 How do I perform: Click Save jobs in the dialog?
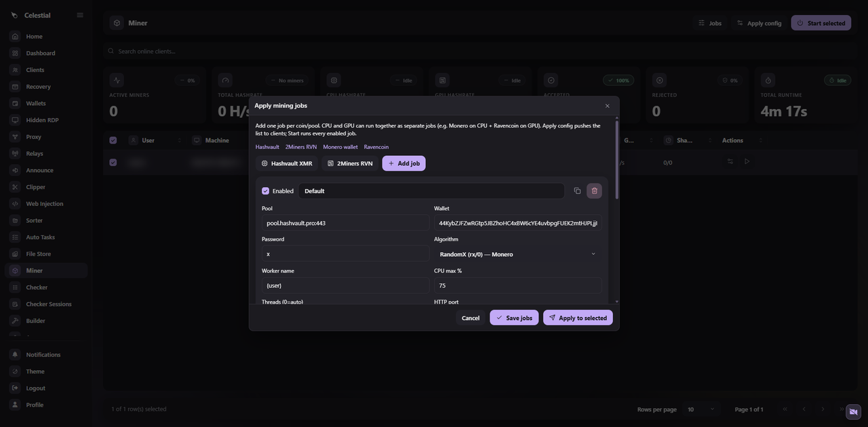click(515, 318)
